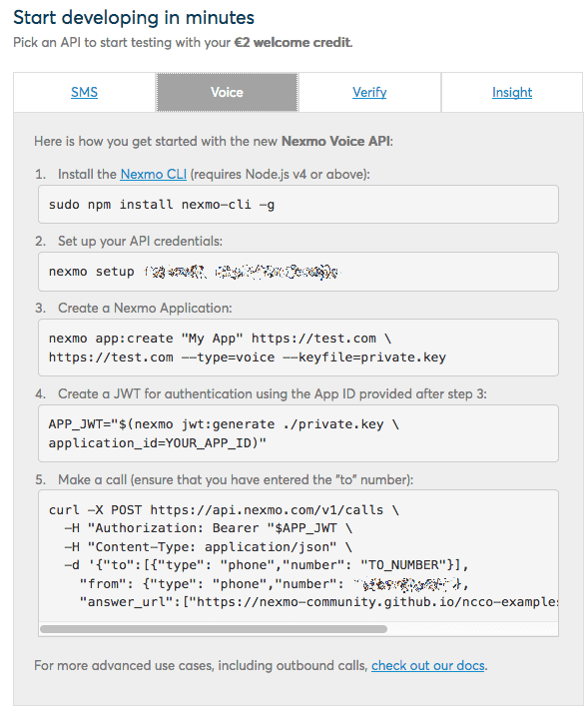Click the "from" phone number line
588x714 pixels.
pos(274,584)
